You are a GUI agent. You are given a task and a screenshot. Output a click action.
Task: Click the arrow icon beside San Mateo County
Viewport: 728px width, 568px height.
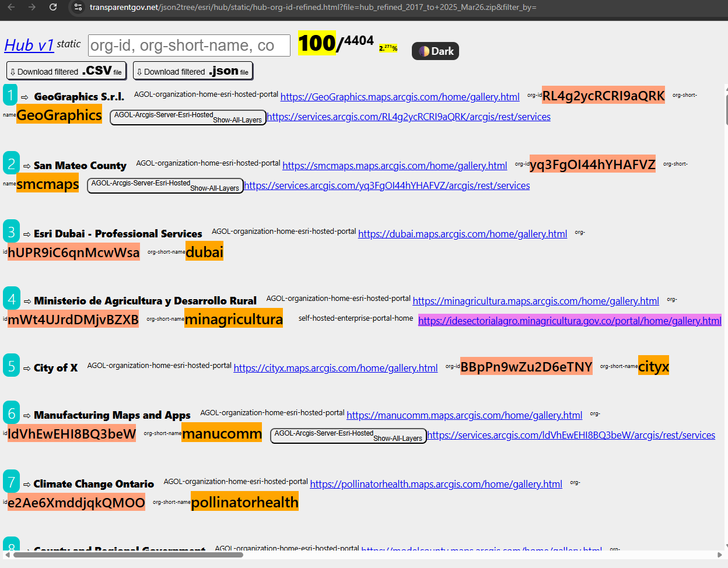point(27,166)
